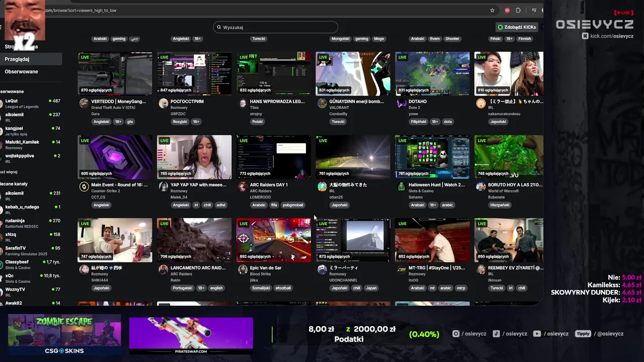Viewport: 644px width, 362px height.
Task: Click the Portugalski tag under LANCAMENTO stream
Action: click(x=182, y=288)
